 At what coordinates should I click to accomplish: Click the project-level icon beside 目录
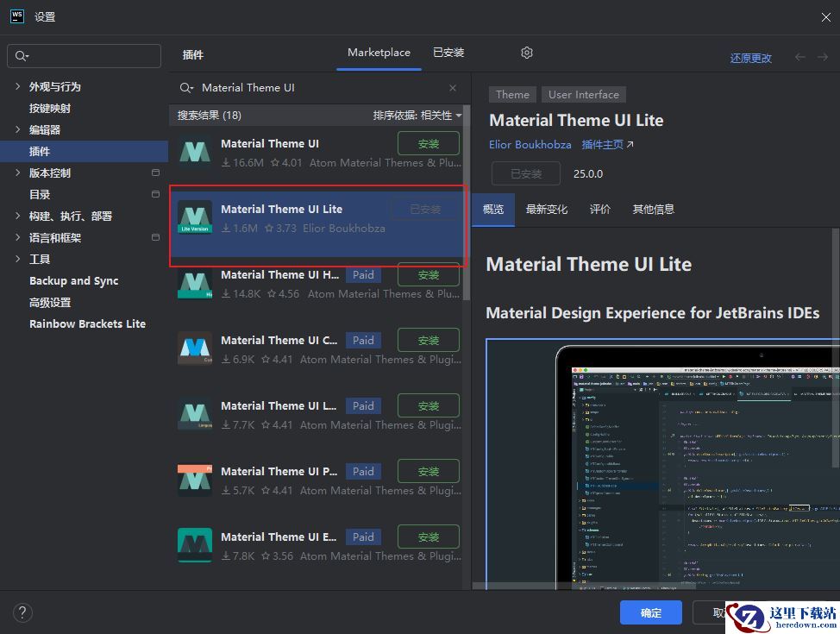point(155,194)
